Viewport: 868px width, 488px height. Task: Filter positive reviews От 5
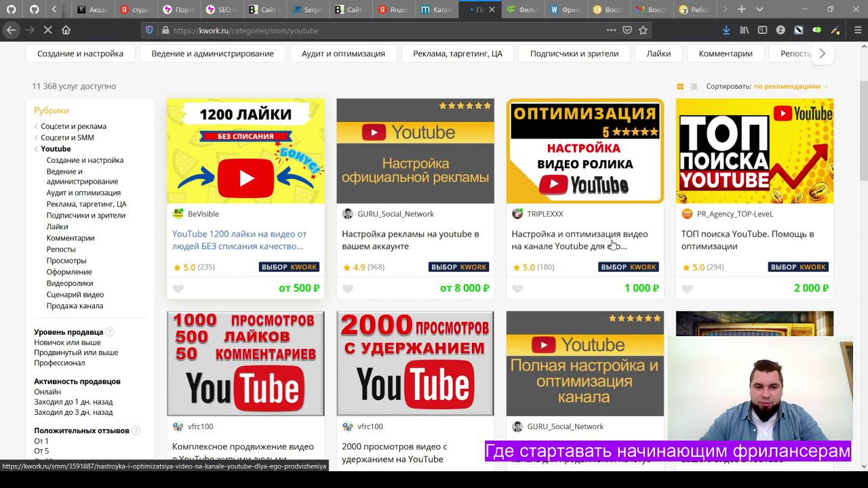pos(41,451)
